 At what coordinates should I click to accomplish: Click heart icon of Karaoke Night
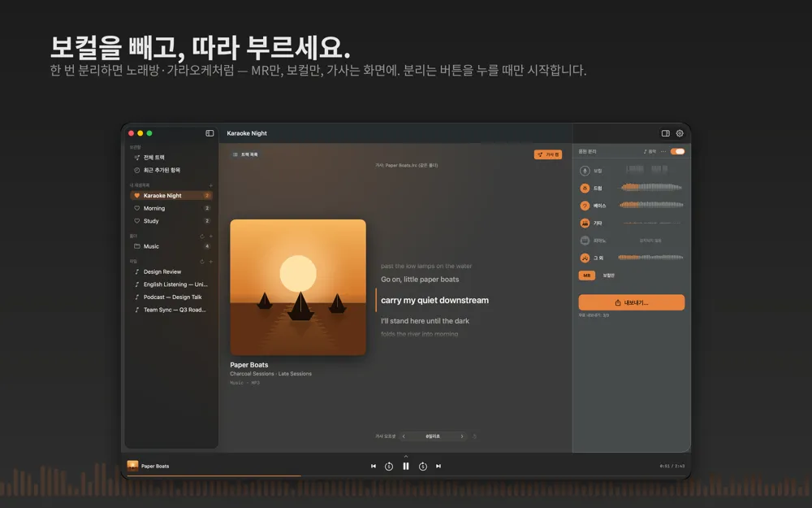click(x=136, y=195)
